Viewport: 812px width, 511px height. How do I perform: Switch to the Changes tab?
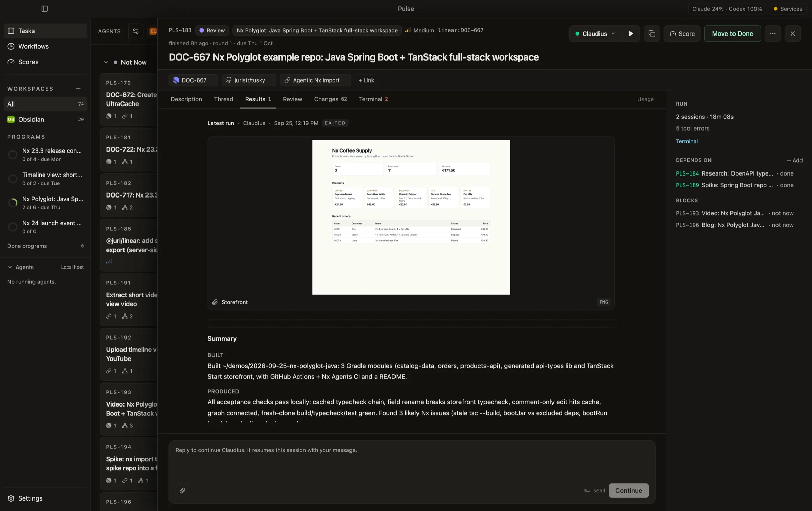[330, 99]
